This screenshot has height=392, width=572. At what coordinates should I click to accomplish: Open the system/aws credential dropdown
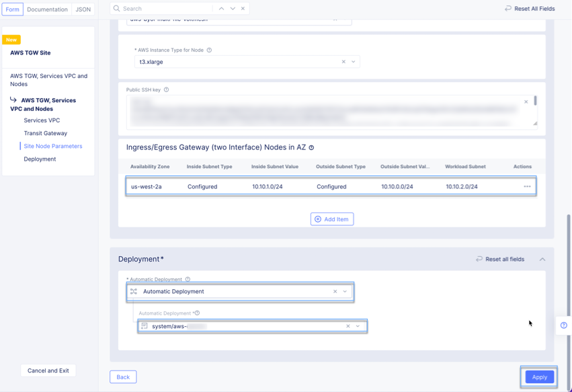tap(358, 326)
